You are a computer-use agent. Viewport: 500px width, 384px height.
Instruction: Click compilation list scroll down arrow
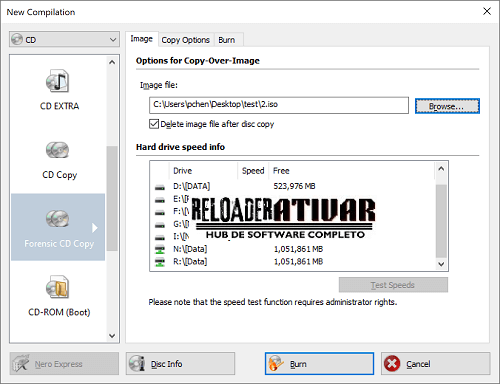pos(112,335)
